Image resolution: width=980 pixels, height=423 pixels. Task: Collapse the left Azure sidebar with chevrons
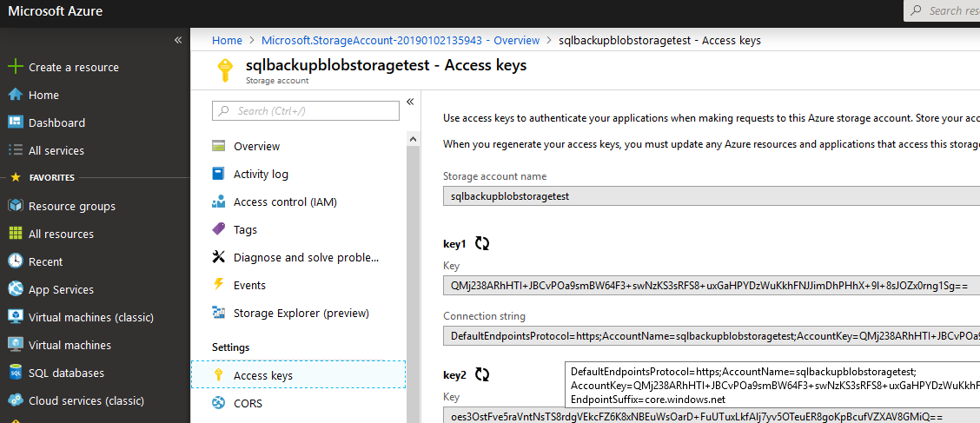point(178,40)
